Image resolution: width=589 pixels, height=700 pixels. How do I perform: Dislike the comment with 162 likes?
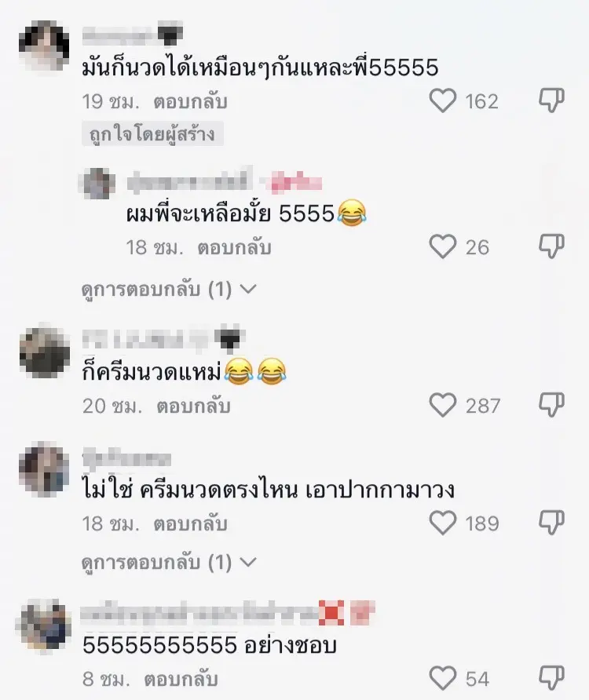(x=551, y=100)
